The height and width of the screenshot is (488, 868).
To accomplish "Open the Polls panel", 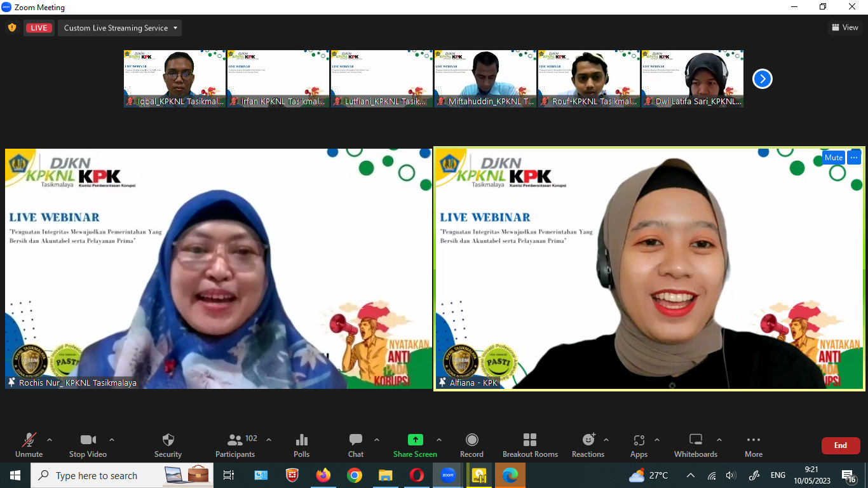I will tap(301, 445).
